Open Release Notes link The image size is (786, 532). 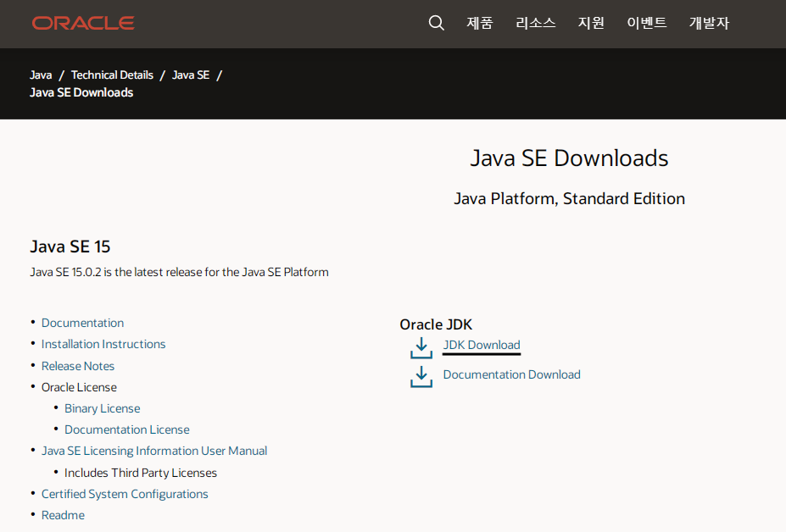(78, 366)
